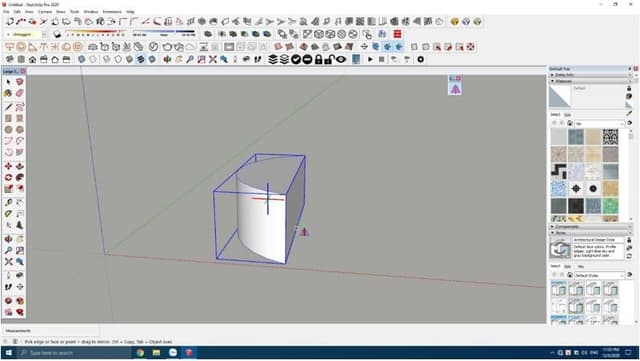The image size is (640, 361).
Task: Select the Freehand drawing tool
Action: click(x=20, y=107)
